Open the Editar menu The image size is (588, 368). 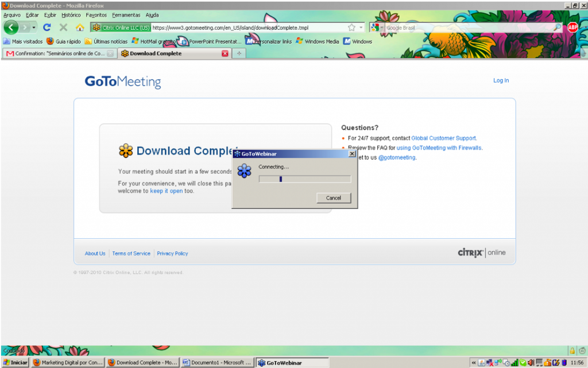32,15
